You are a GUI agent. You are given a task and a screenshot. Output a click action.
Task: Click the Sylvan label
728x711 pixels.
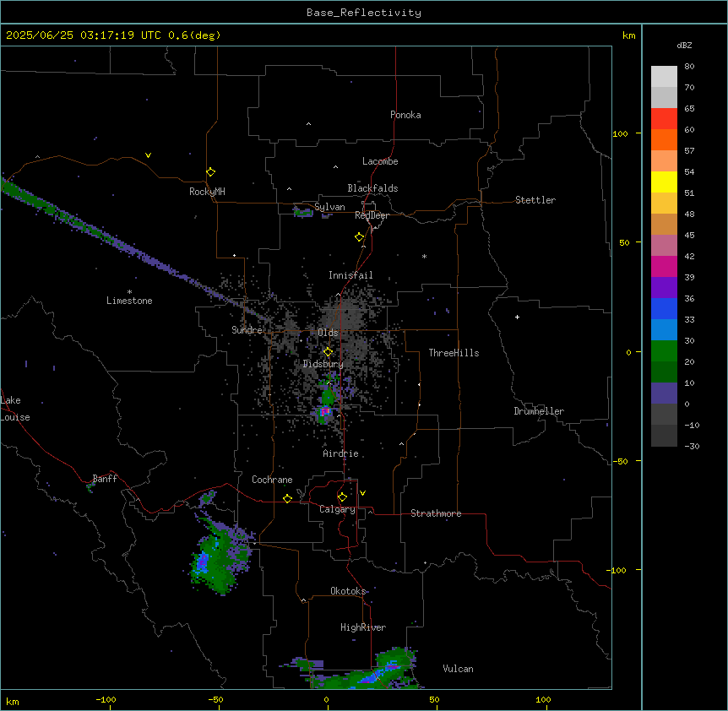click(329, 207)
